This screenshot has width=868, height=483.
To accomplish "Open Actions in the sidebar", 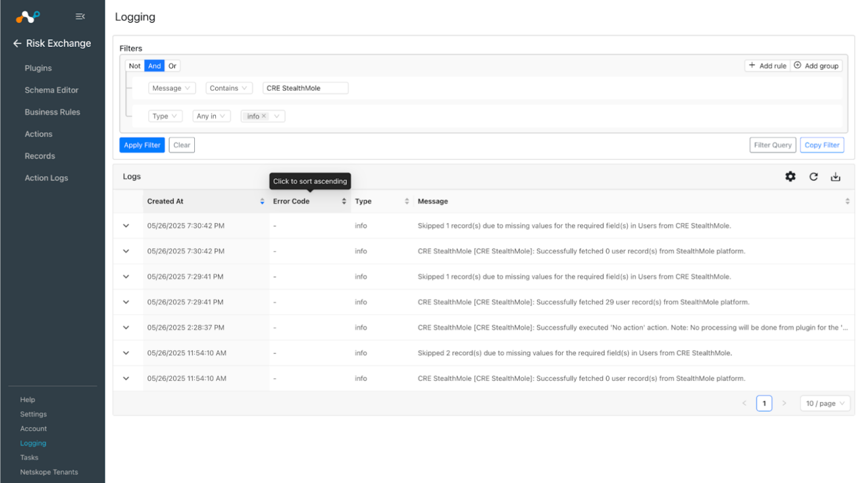I will tap(38, 134).
